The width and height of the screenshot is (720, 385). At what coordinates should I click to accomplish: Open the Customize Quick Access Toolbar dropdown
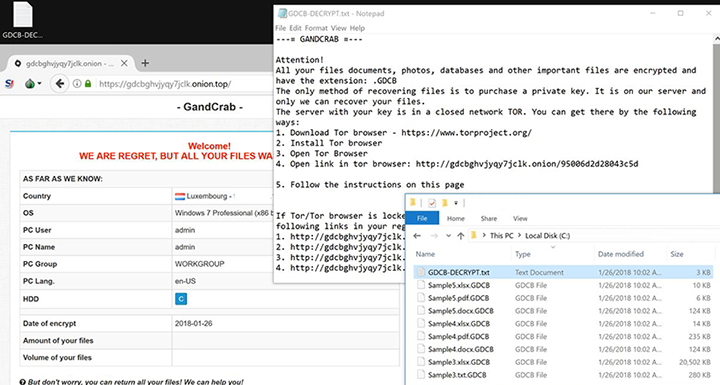[456, 203]
